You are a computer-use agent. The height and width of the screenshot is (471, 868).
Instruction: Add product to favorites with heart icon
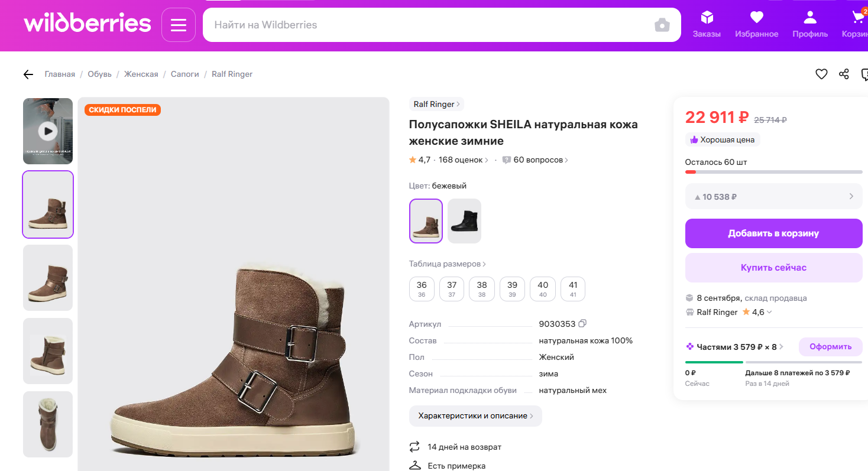(x=821, y=74)
